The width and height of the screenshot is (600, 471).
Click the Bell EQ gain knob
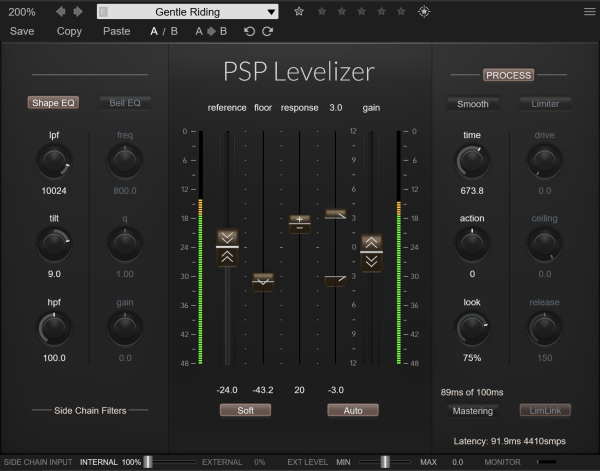click(125, 328)
